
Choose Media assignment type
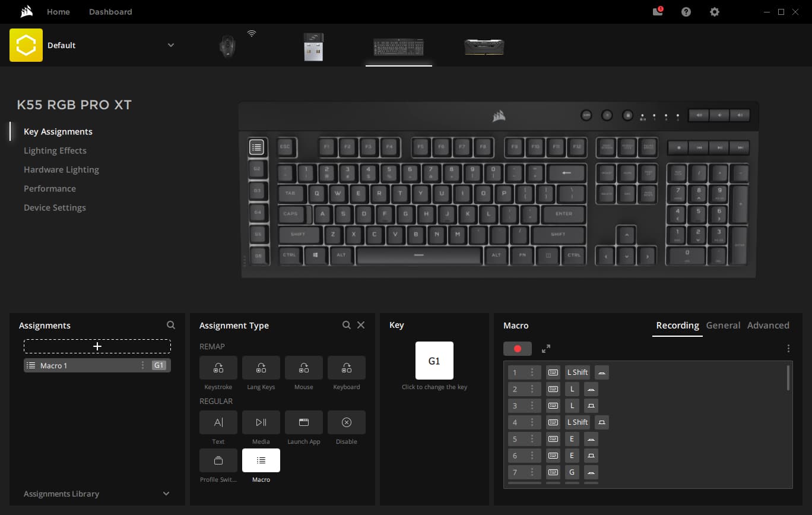pyautogui.click(x=261, y=422)
